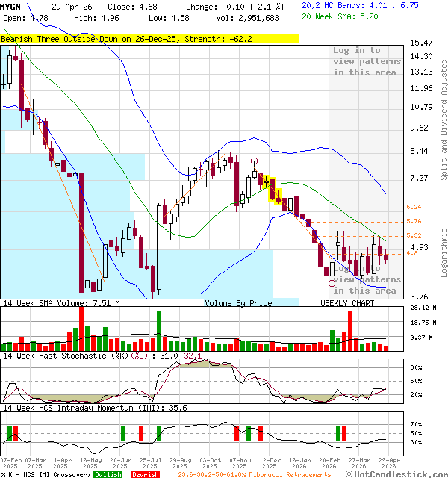Click the lower 'Log in to view patterns' overlay

tap(364, 279)
